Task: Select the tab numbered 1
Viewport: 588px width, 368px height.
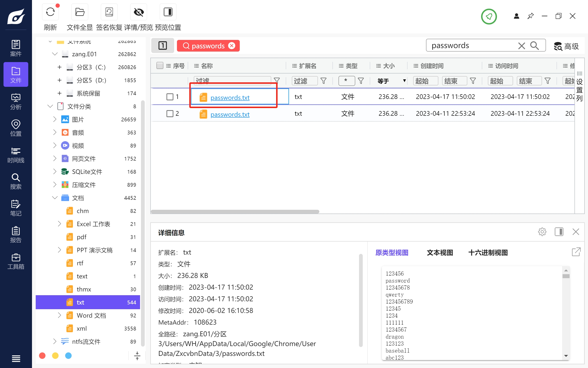Action: (x=162, y=46)
